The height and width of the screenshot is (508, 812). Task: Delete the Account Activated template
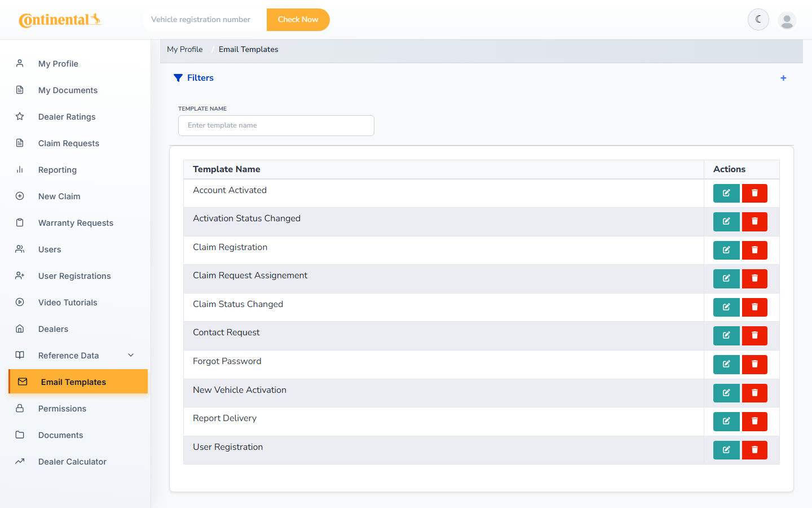[754, 193]
